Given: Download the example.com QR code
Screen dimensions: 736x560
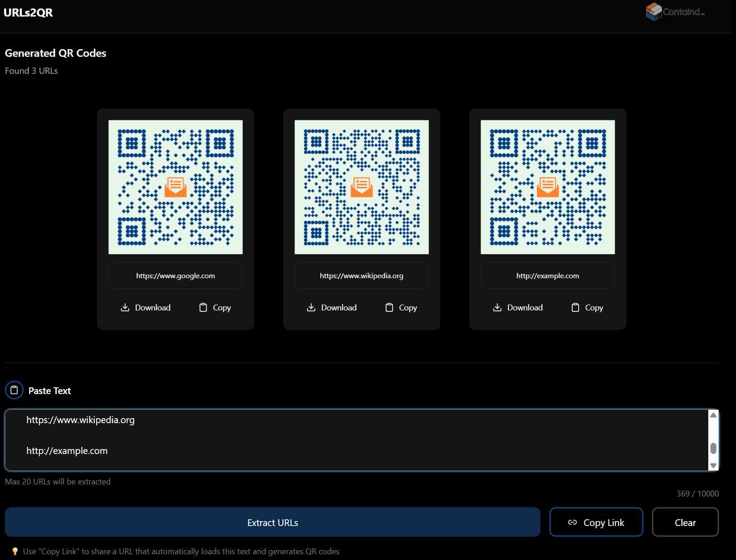Looking at the screenshot, I should coord(518,307).
